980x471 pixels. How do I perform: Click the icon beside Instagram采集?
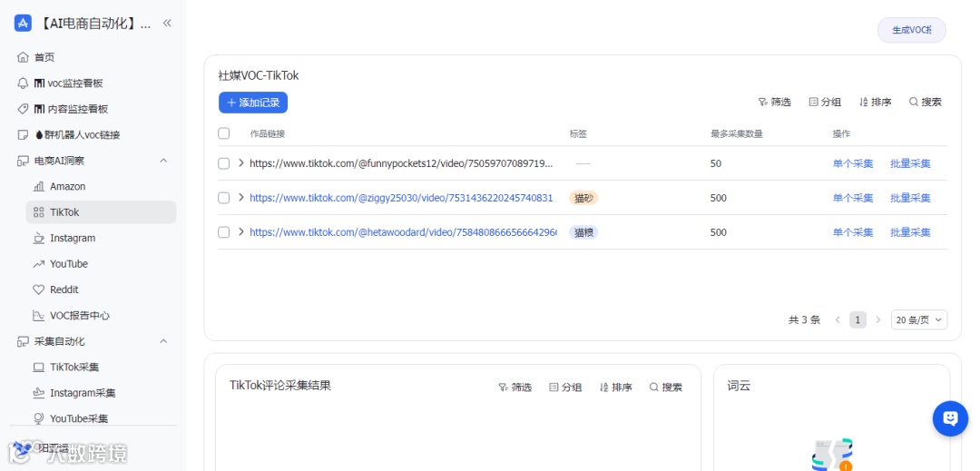(x=39, y=393)
